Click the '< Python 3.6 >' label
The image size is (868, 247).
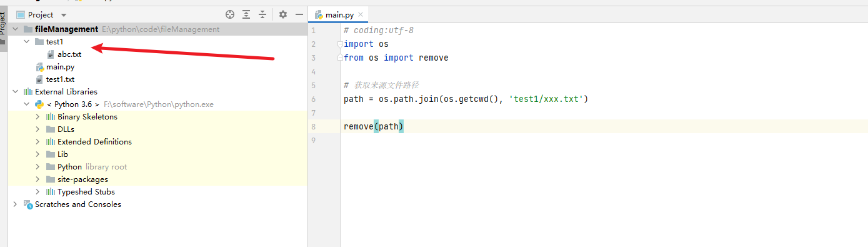click(x=73, y=104)
